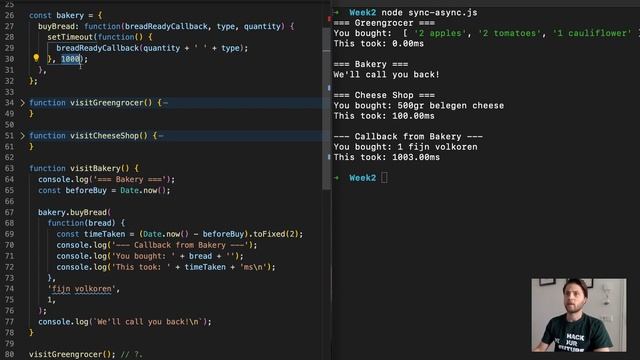Click the webcam video thumbnail of presenter
Image resolution: width=640 pixels, height=360 pixels.
coord(578,315)
